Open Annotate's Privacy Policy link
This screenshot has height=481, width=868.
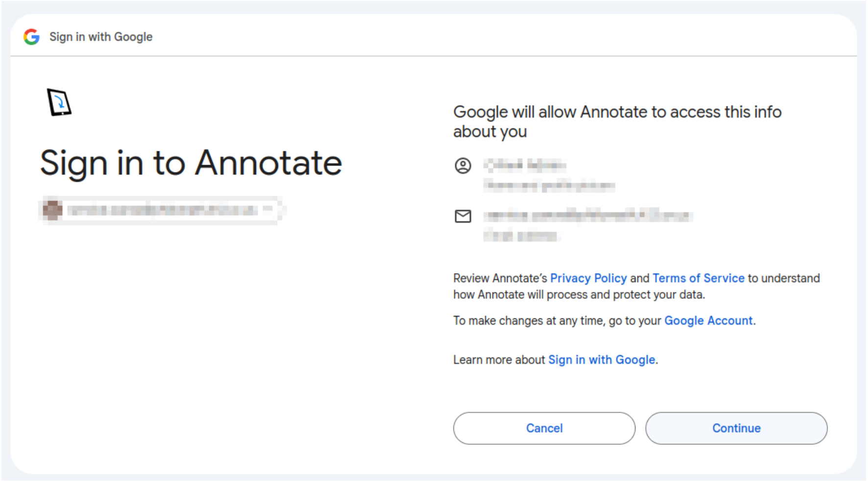click(588, 278)
